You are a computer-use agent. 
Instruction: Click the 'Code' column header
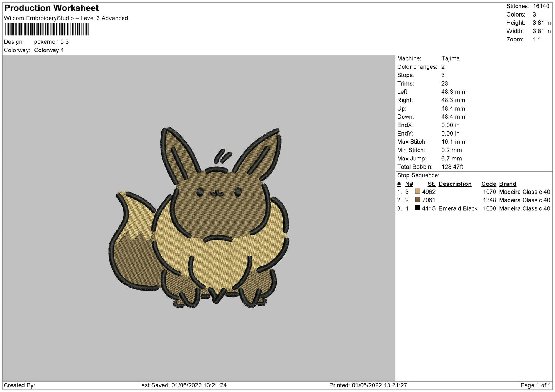(489, 184)
